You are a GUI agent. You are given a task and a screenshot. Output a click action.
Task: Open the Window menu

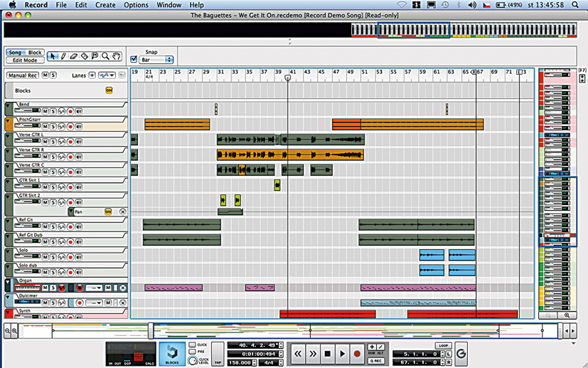[169, 5]
